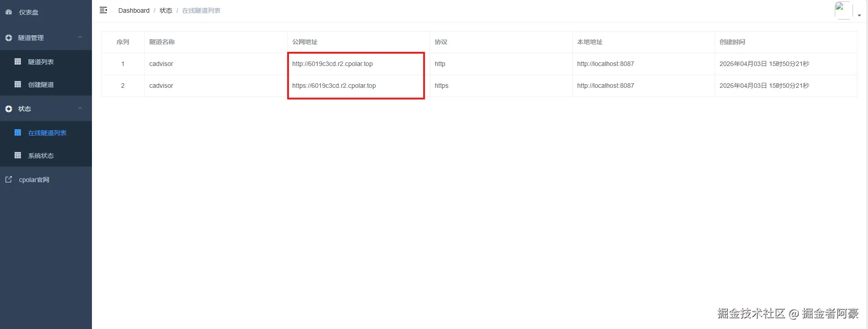Click the plus circle icon beside 隧道管理
Screen dimensions: 868x329
point(9,38)
